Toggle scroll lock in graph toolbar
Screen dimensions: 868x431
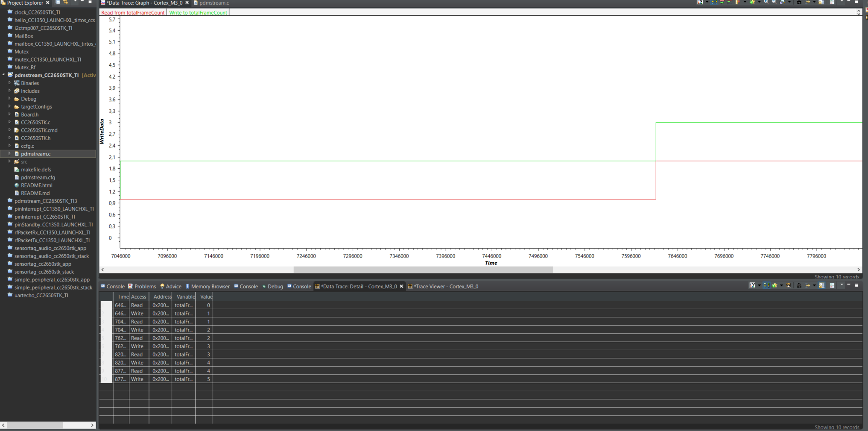coord(821,2)
